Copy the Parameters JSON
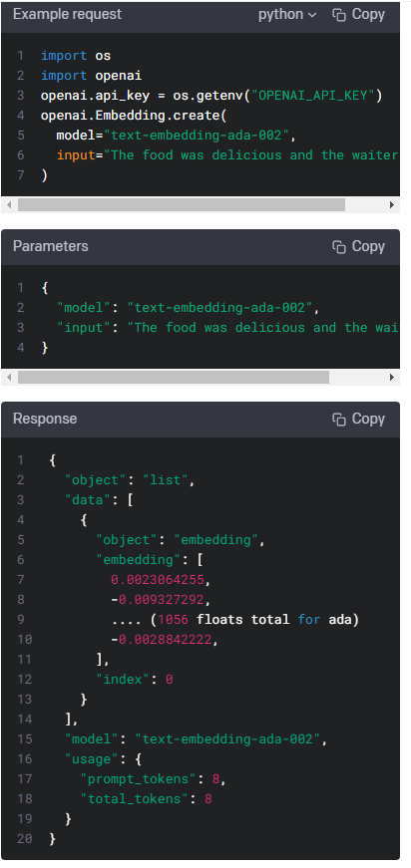 (x=359, y=246)
